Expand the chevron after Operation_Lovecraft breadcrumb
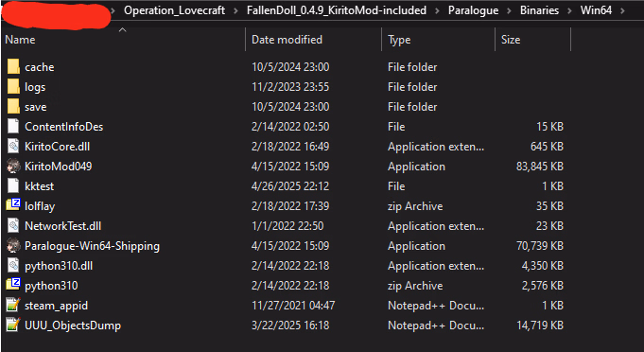This screenshot has width=644, height=352. (235, 10)
